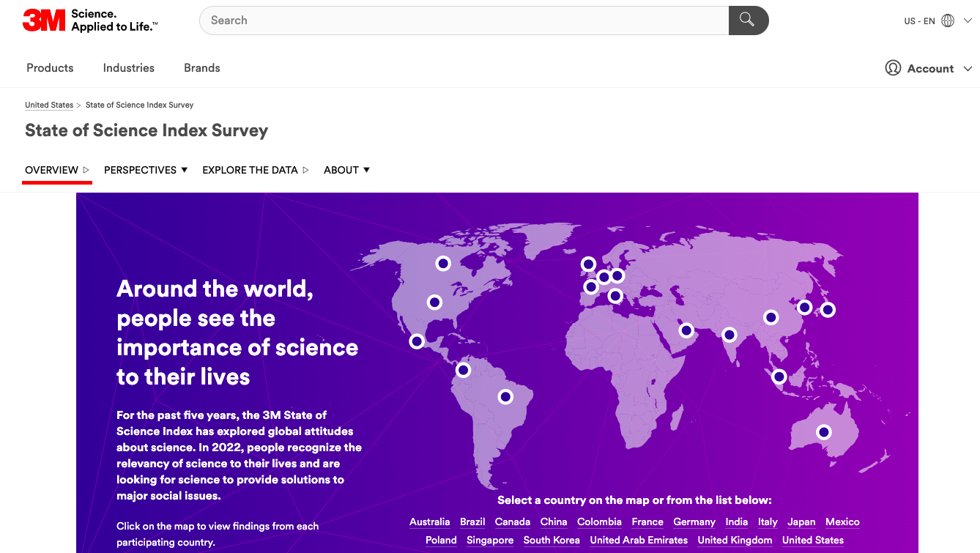This screenshot has width=980, height=553.
Task: Click the 3M logo
Action: tap(90, 21)
